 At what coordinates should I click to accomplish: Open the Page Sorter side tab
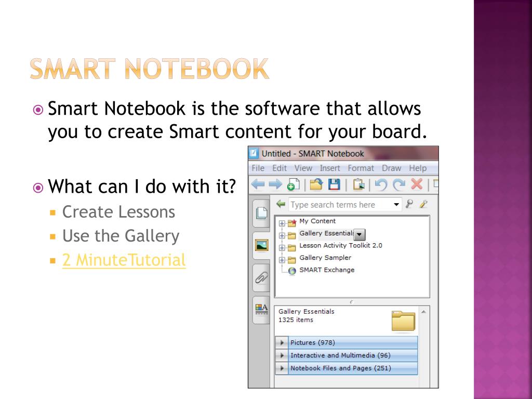click(261, 213)
